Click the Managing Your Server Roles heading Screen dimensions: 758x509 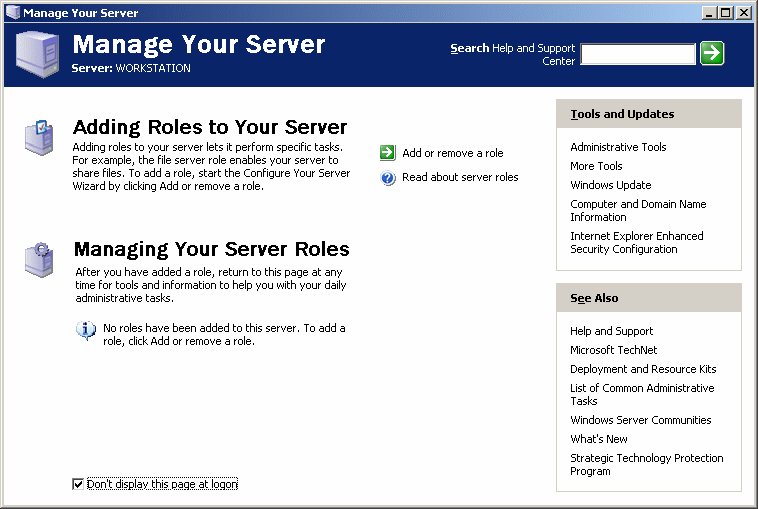[x=212, y=249]
